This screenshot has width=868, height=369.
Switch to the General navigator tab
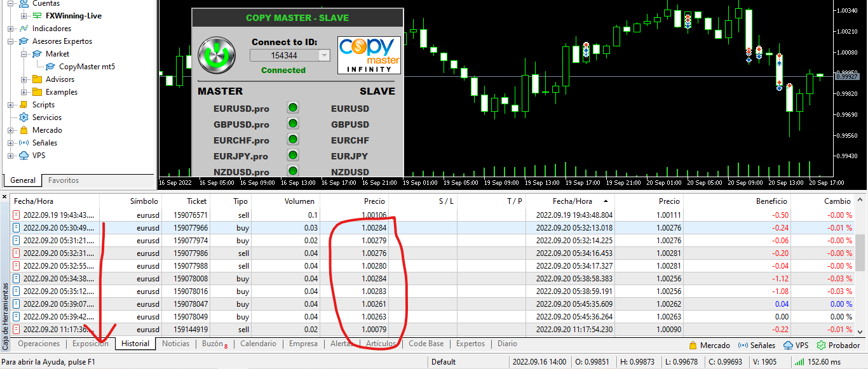click(23, 180)
